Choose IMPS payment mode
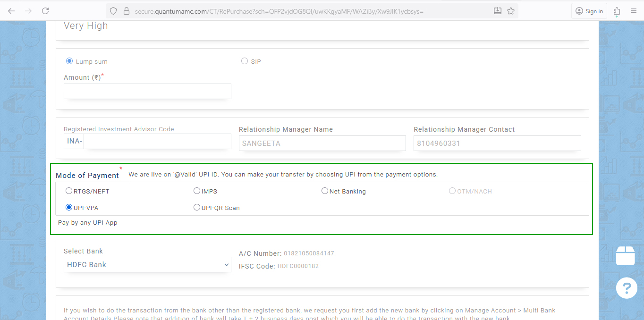Viewport: 644px width, 320px height. tap(197, 191)
